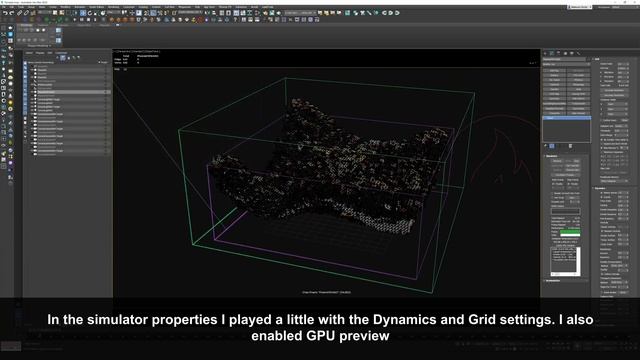This screenshot has width=640, height=360.
Task: Click the green simulation progress bar
Action: click(x=570, y=232)
